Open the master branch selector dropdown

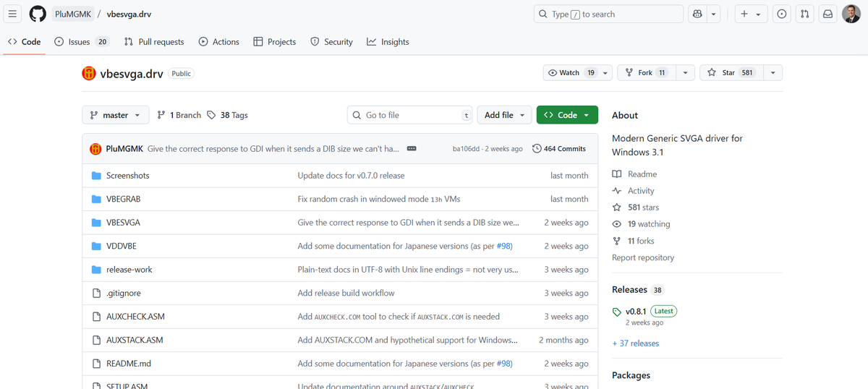click(116, 115)
